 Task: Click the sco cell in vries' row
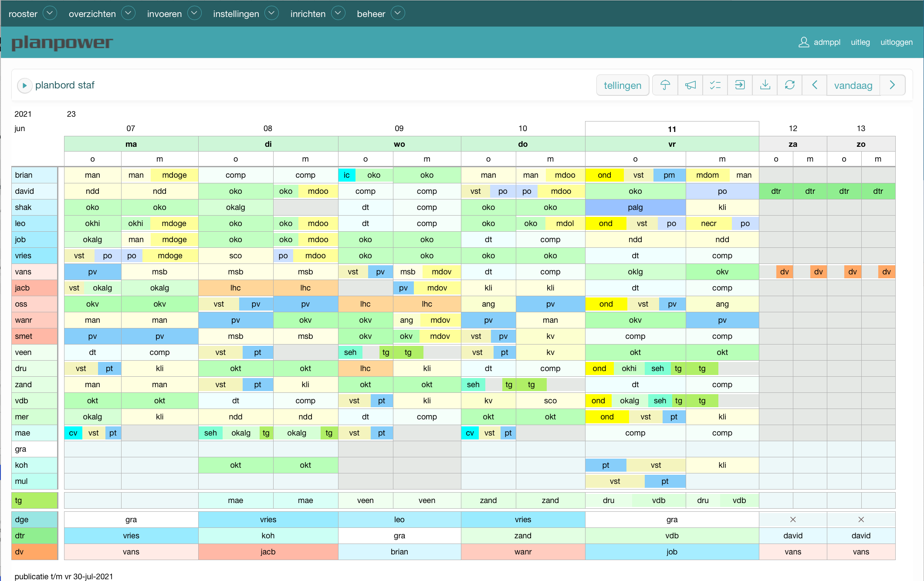pos(235,256)
